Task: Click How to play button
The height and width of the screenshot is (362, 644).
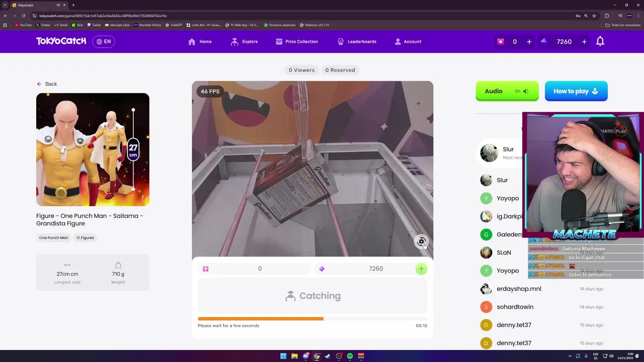Action: click(576, 91)
